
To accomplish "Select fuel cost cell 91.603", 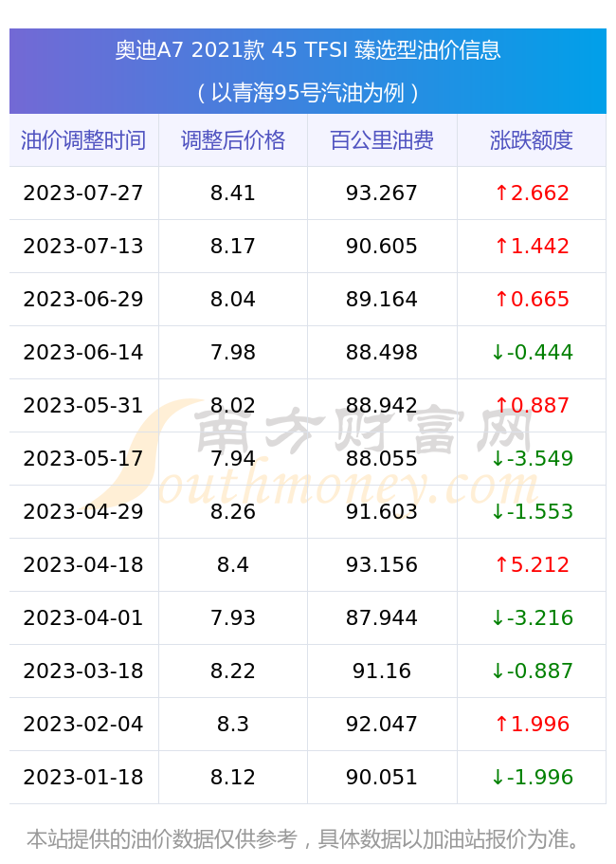I will click(x=382, y=512).
